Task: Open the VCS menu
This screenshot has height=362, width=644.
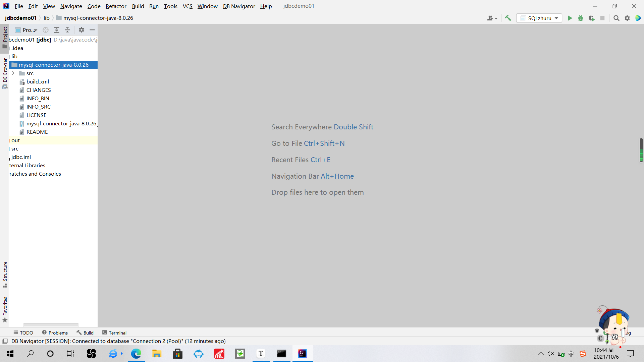Action: [187, 6]
